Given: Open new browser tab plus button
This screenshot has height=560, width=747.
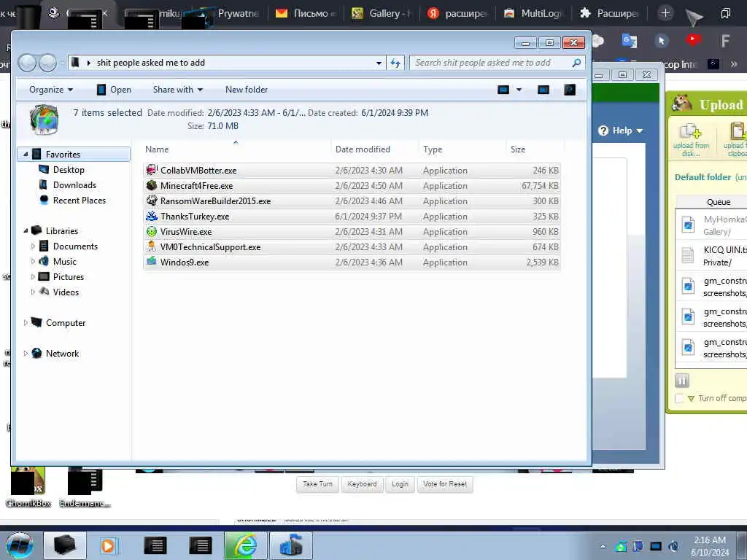Looking at the screenshot, I should click(x=665, y=13).
